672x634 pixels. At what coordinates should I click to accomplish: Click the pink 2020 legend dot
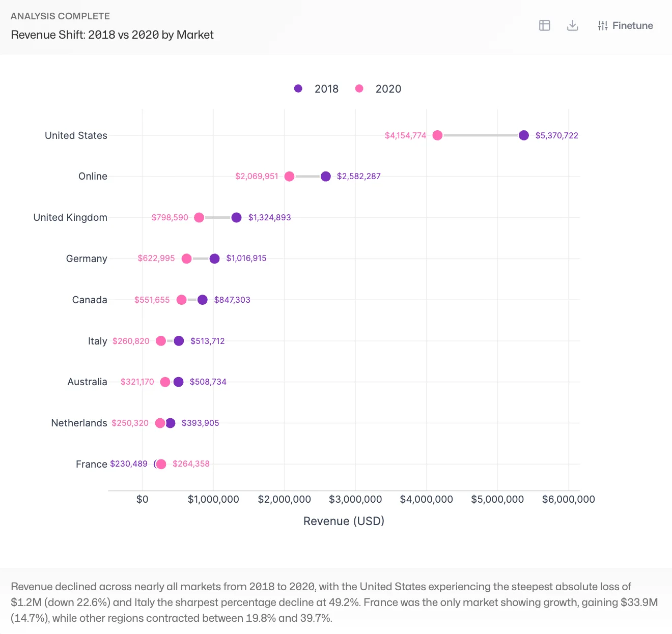[359, 89]
